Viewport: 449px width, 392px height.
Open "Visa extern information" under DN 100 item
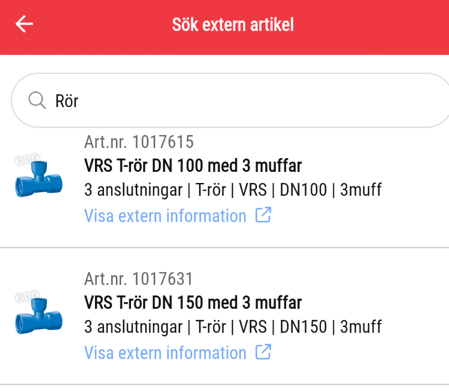pyautogui.click(x=165, y=216)
